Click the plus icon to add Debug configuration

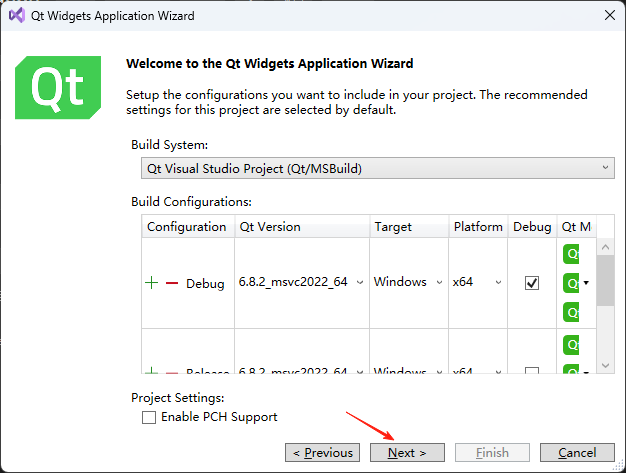click(x=151, y=283)
